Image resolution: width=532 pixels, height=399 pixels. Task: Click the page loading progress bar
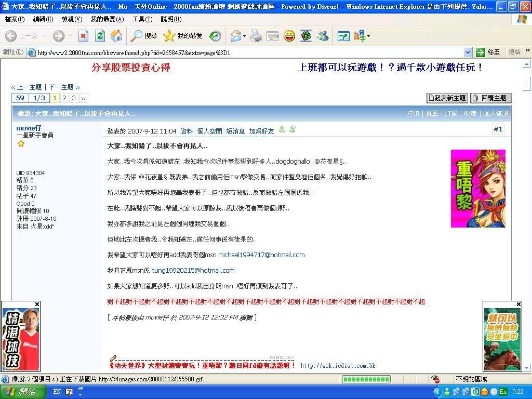coord(366,379)
